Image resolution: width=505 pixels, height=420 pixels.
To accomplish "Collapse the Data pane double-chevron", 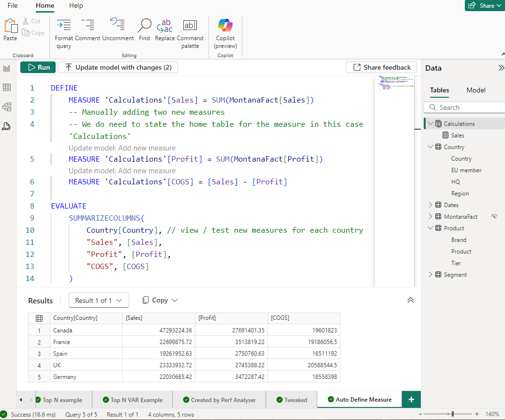I will [x=501, y=68].
